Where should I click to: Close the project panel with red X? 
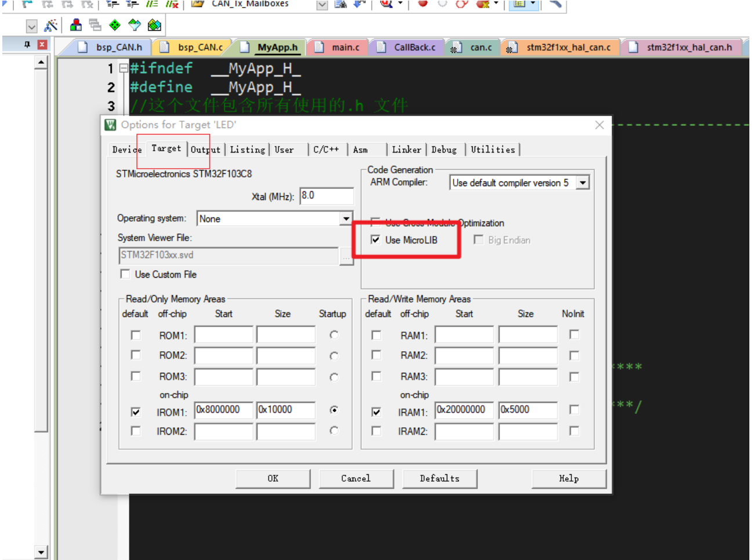tap(42, 45)
